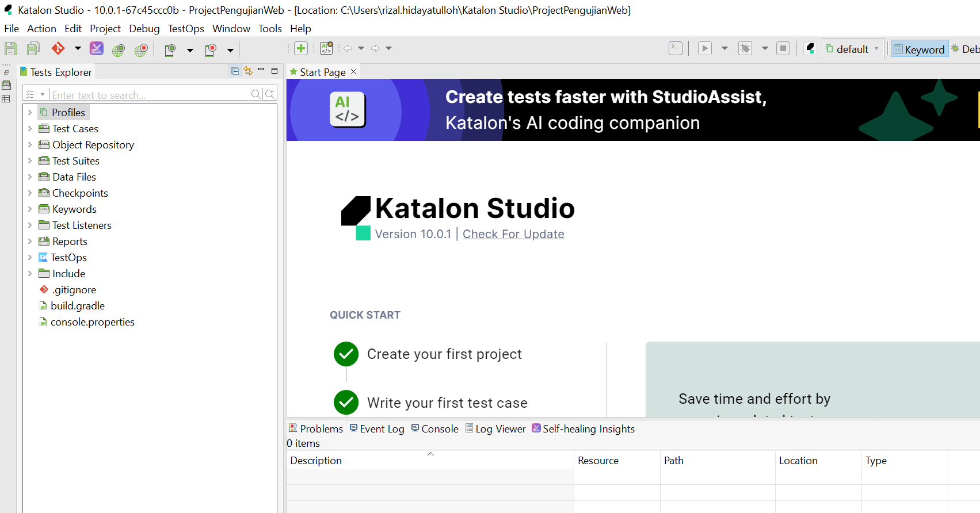
Task: Click the Record Mobile icon
Action: point(211,50)
